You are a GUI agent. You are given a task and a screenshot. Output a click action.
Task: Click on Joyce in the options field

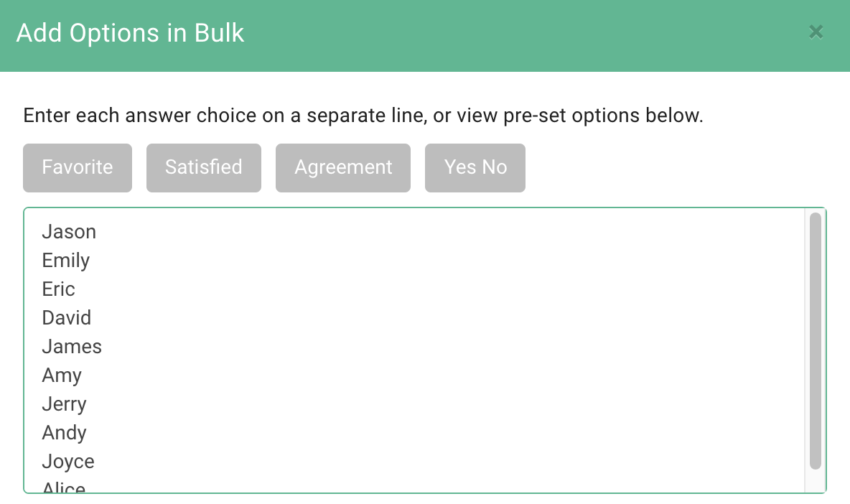(67, 461)
